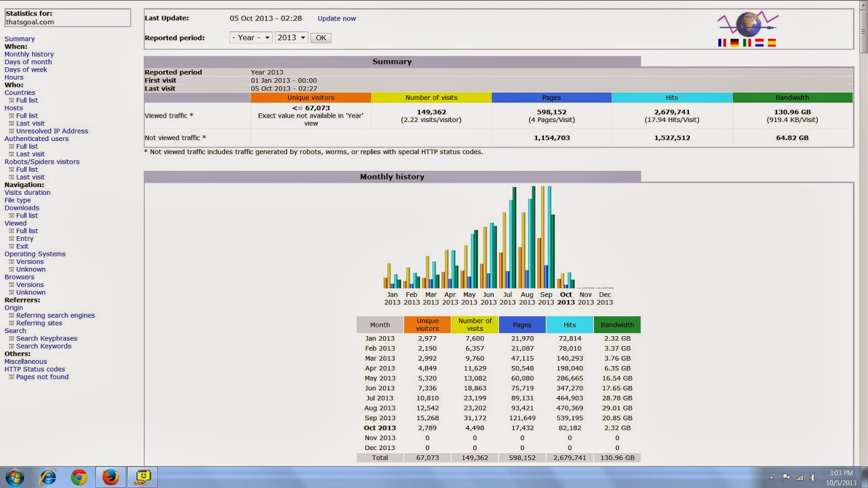Launch Google Chrome from the taskbar

click(79, 477)
